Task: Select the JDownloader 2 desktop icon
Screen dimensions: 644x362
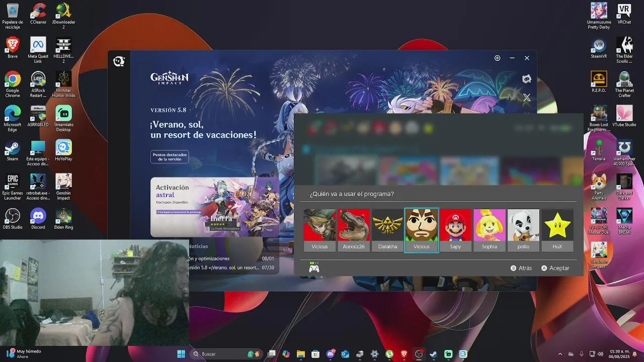Action: 63,16
